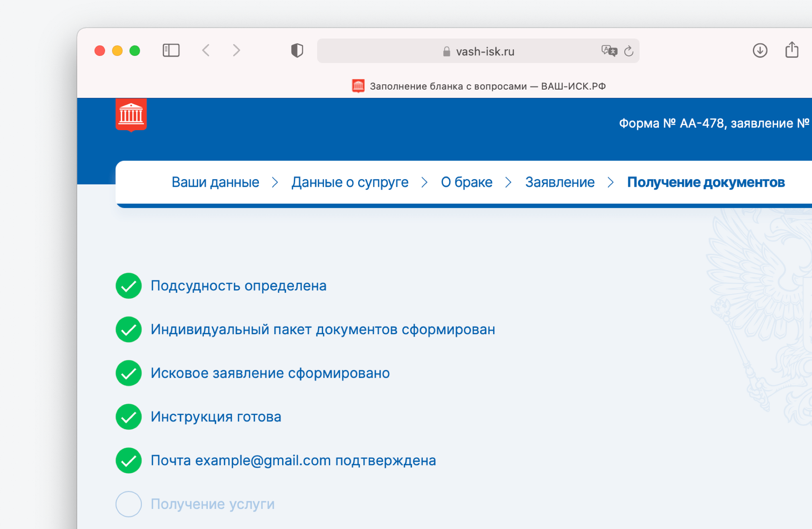Image resolution: width=812 pixels, height=529 pixels.
Task: Open the Safari downloads icon
Action: click(x=760, y=51)
